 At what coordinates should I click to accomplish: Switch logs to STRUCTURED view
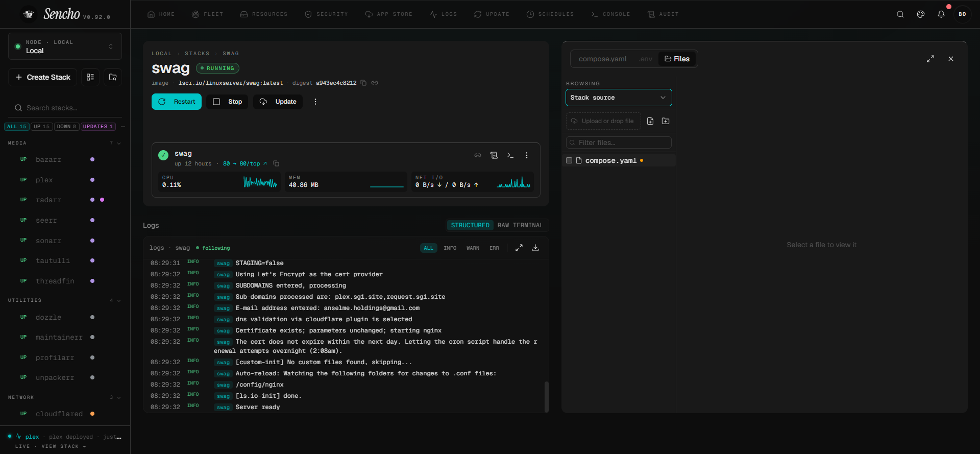(470, 225)
